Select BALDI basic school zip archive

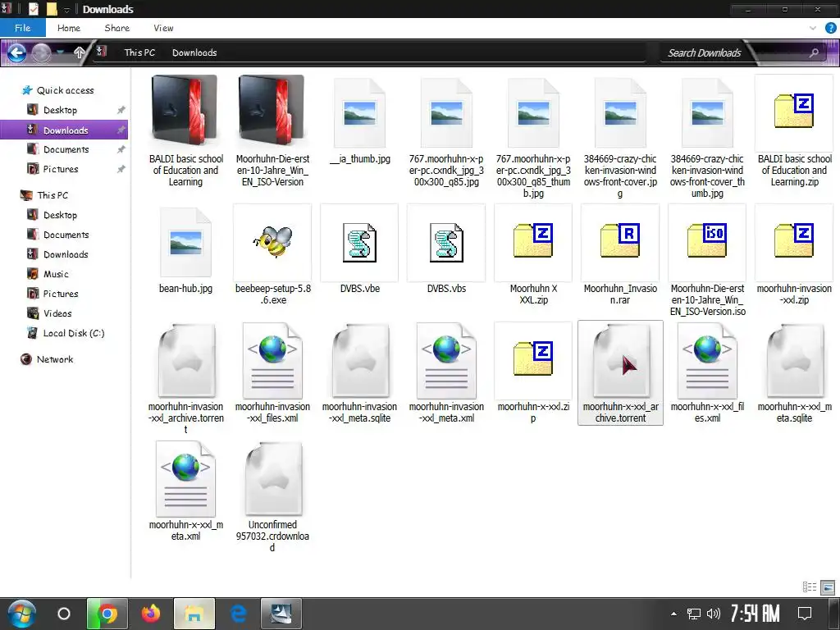tap(794, 130)
